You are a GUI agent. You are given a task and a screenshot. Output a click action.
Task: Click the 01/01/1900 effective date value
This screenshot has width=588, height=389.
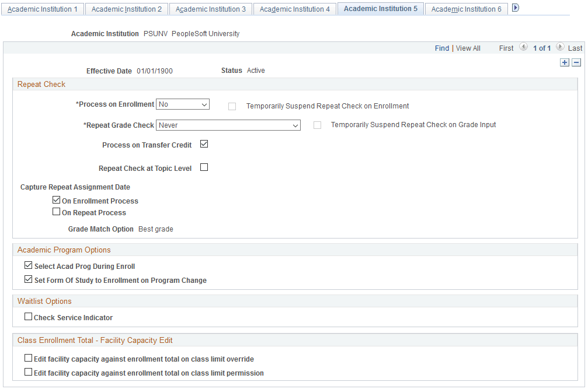point(155,71)
